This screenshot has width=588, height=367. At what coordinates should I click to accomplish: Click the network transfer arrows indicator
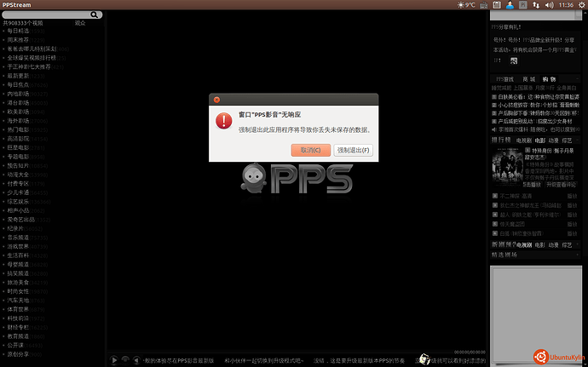[536, 5]
